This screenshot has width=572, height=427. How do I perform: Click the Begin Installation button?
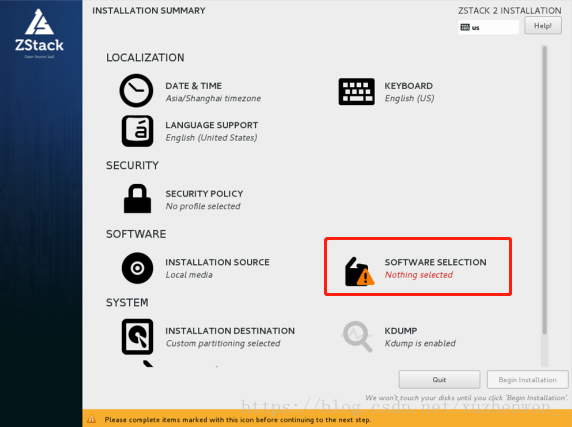pos(527,380)
